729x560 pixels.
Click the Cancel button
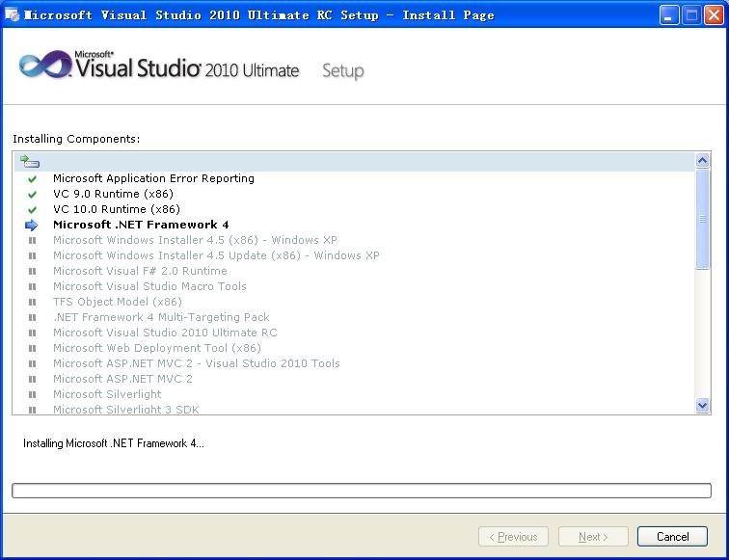click(x=672, y=537)
